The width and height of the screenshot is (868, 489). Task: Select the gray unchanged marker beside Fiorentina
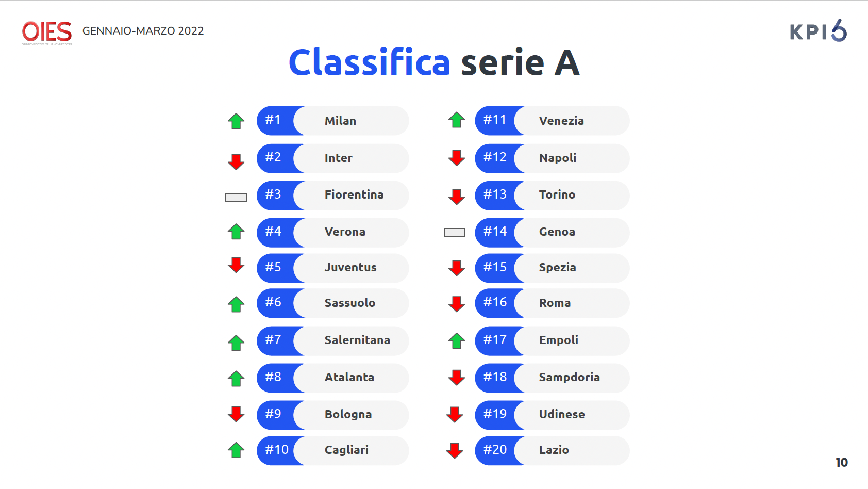point(236,198)
